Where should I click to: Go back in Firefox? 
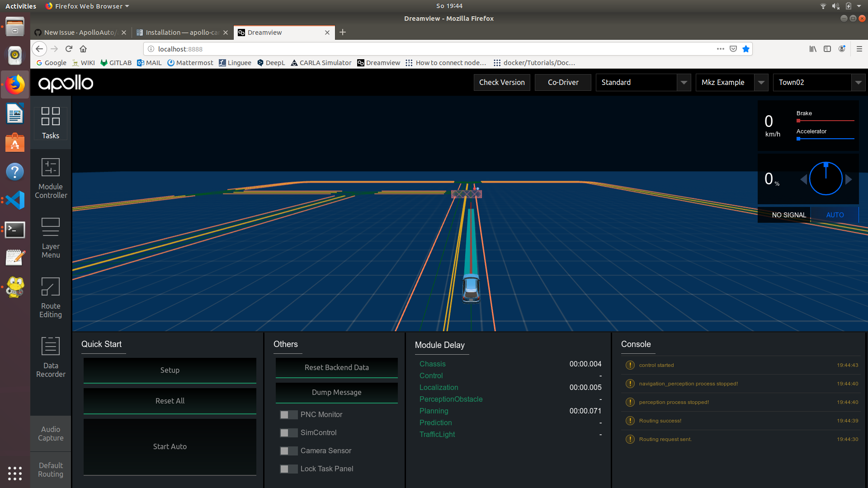tap(39, 49)
